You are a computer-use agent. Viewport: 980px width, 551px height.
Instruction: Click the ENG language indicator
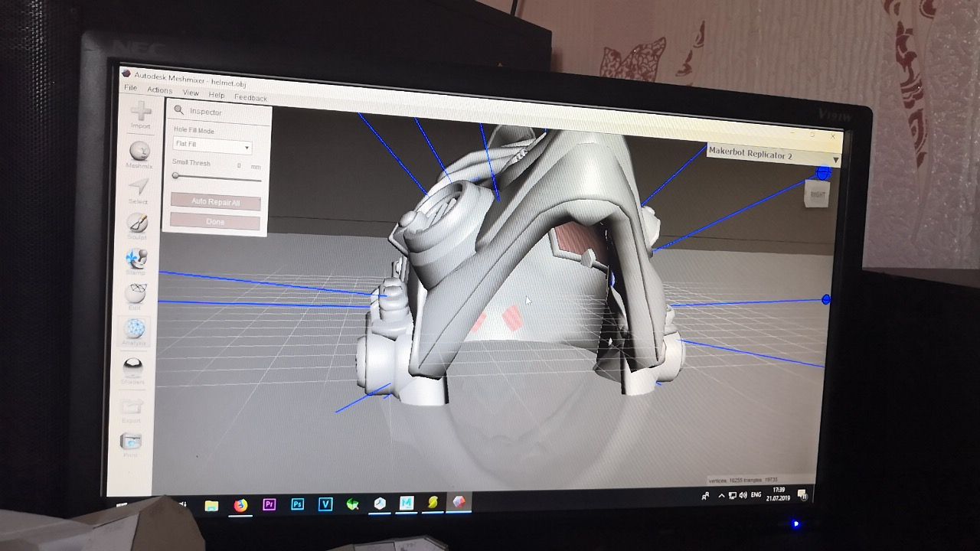756,495
